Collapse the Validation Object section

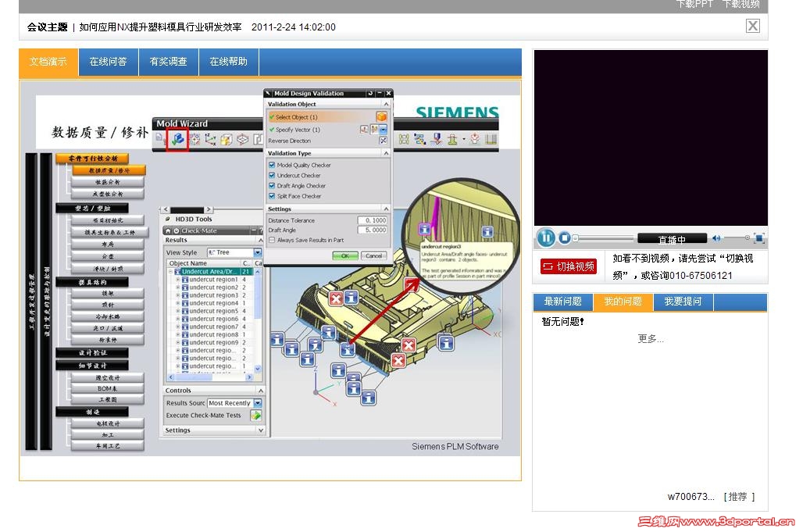(386, 105)
